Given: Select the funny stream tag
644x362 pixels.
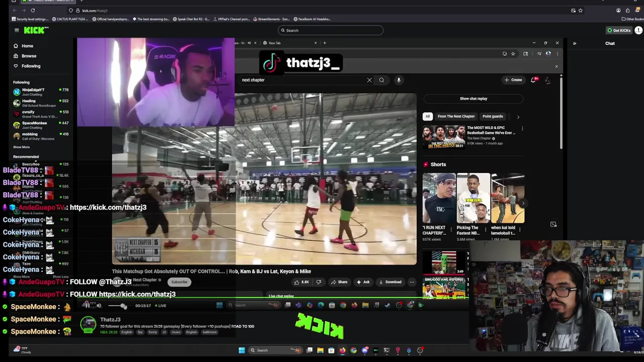Looking at the screenshot, I should tap(153, 332).
